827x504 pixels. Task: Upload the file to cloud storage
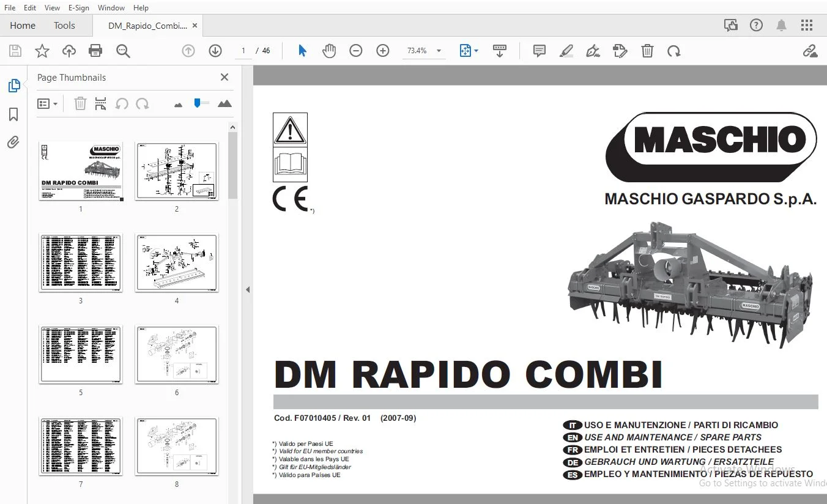tap(69, 51)
